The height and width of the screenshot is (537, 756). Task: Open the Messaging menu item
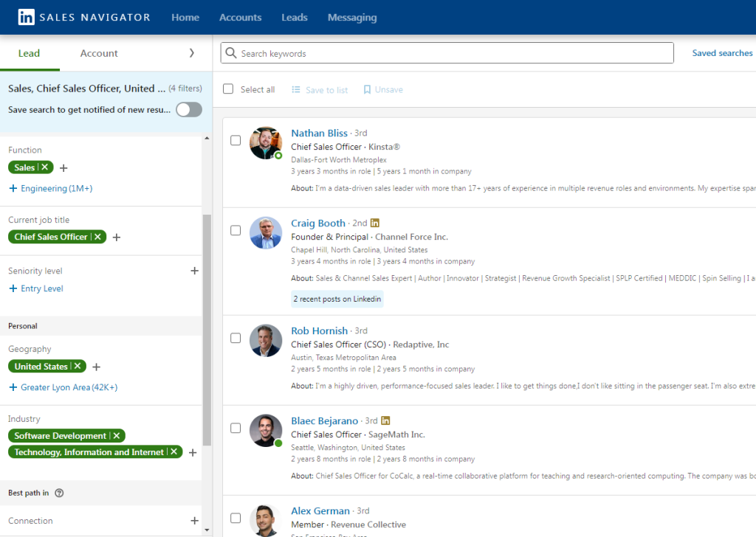coord(351,18)
